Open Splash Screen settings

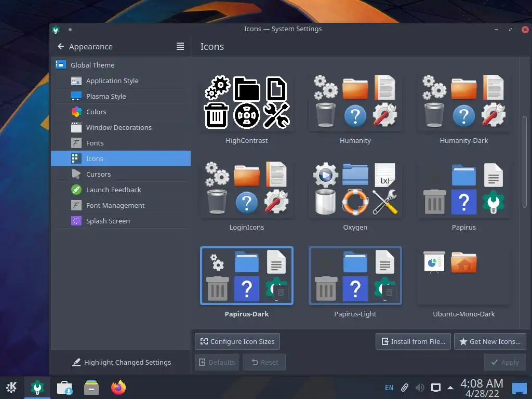pyautogui.click(x=121, y=221)
